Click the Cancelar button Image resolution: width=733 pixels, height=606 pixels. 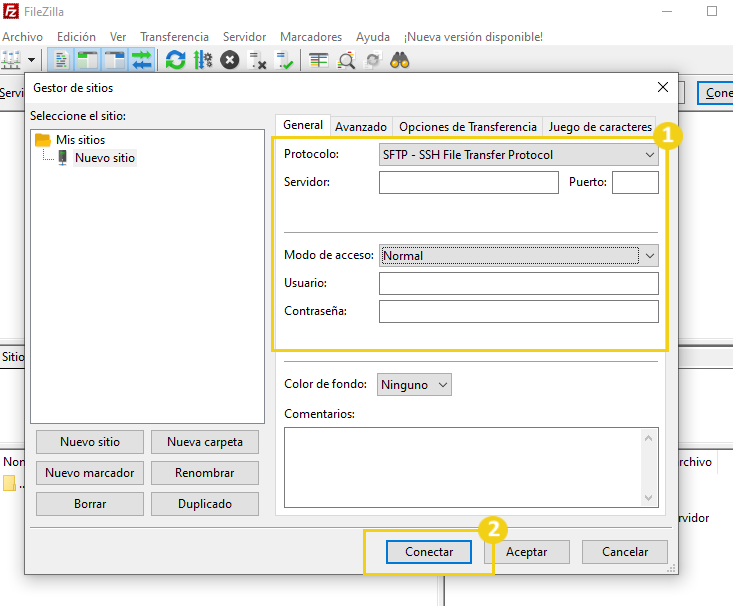625,552
